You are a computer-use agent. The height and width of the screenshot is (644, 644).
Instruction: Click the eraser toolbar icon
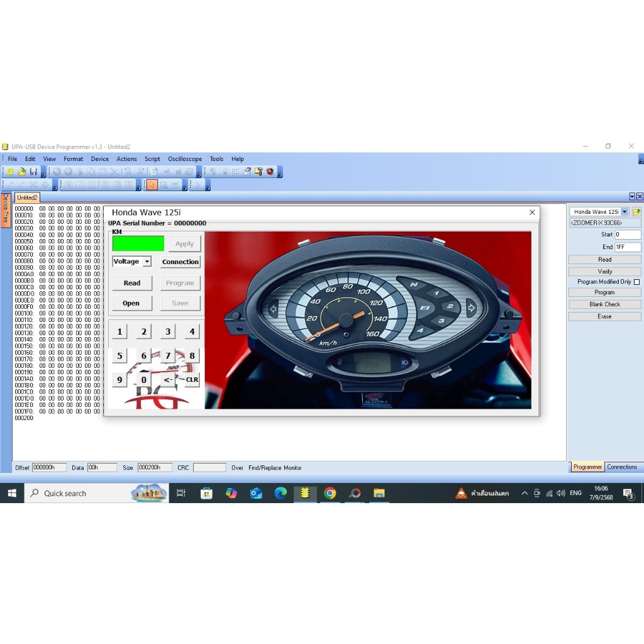pos(247,172)
